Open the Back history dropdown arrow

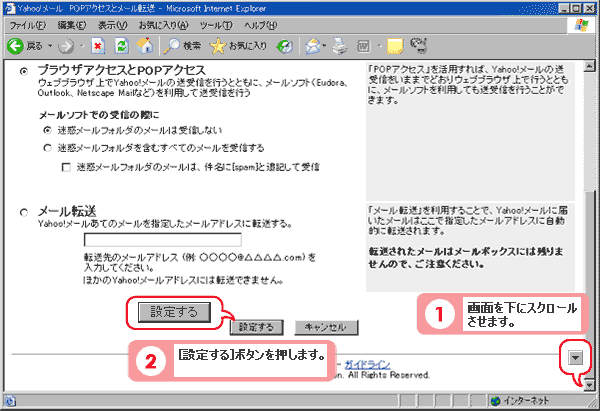pyautogui.click(x=50, y=46)
